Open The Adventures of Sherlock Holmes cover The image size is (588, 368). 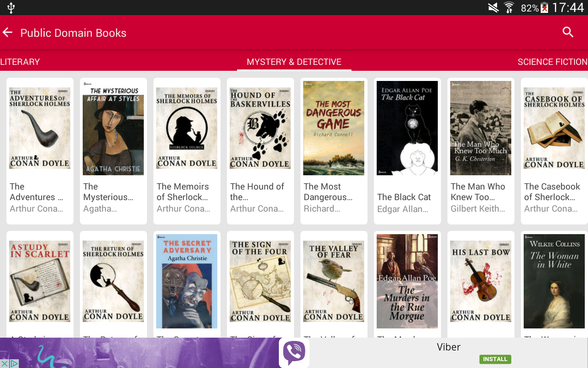tap(40, 128)
